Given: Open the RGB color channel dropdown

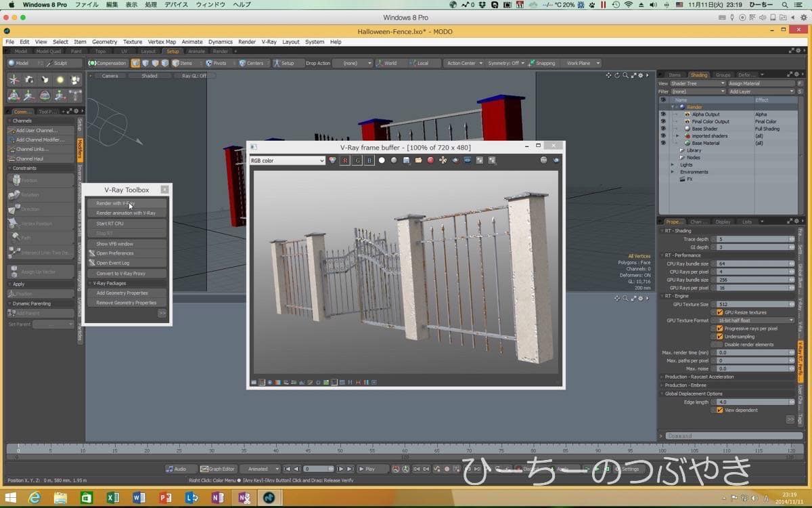Looking at the screenshot, I should click(288, 161).
